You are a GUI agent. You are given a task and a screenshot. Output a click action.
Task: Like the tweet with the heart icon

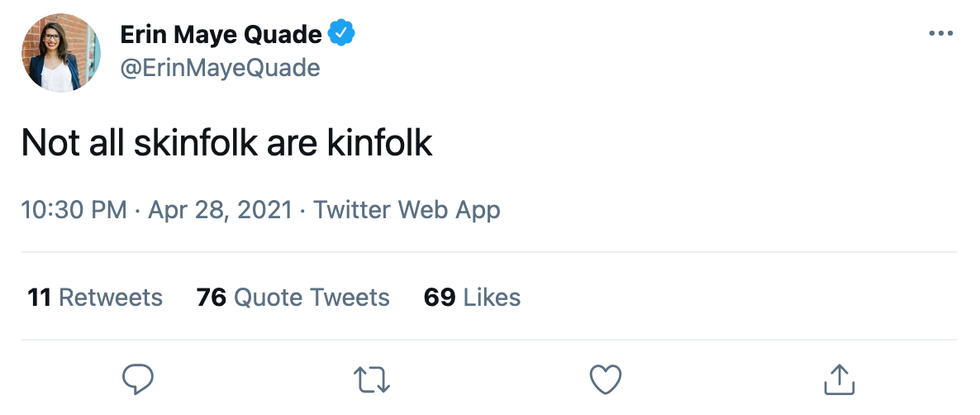click(605, 378)
